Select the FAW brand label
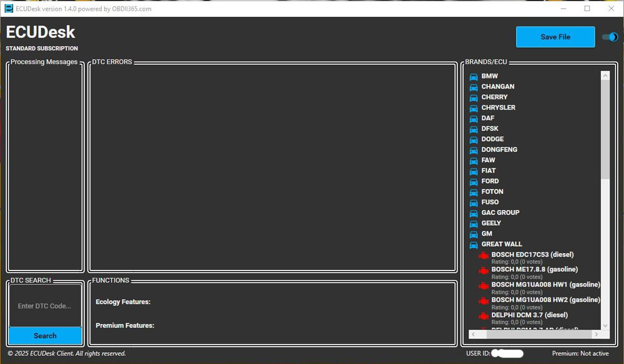Viewport: 624px width, 364px height. click(x=489, y=160)
